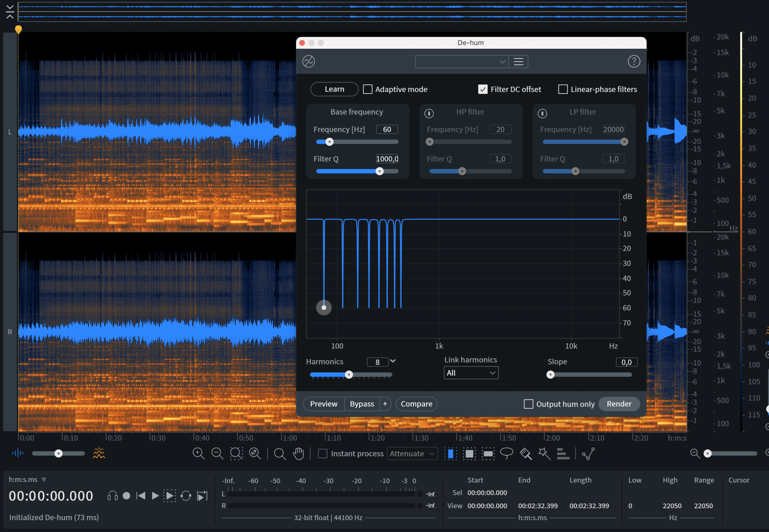Select the time selection tool
The image size is (769, 532).
(x=450, y=453)
